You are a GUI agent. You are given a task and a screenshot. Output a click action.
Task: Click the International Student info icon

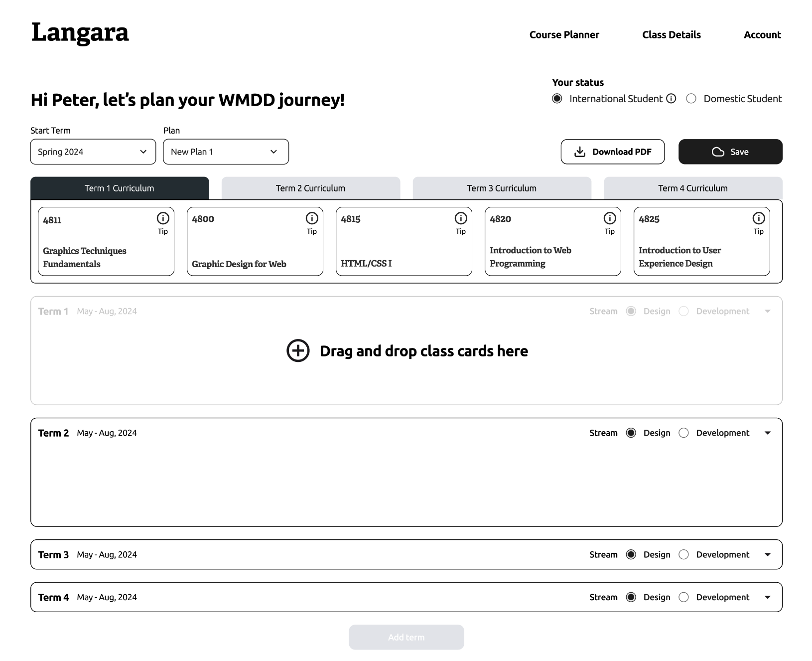[671, 99]
